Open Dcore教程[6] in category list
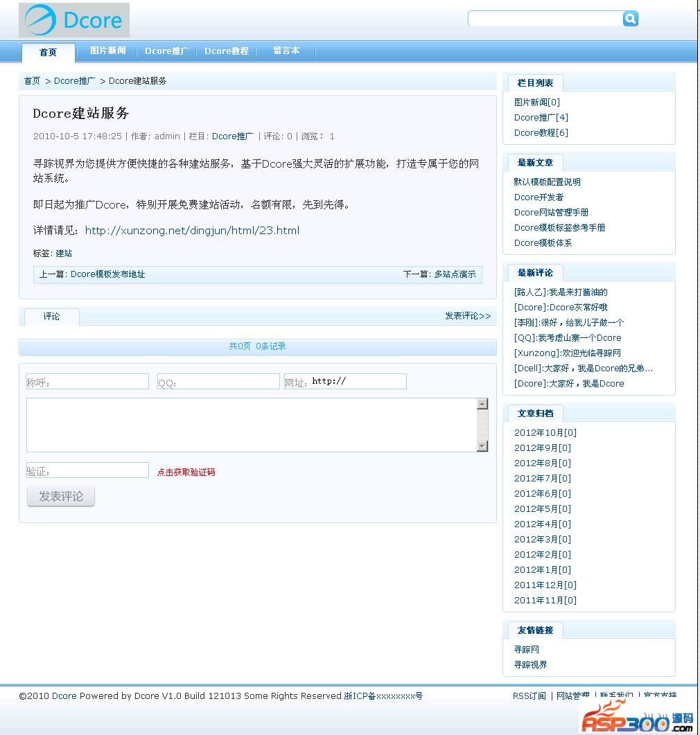The height and width of the screenshot is (735, 700). click(x=541, y=132)
